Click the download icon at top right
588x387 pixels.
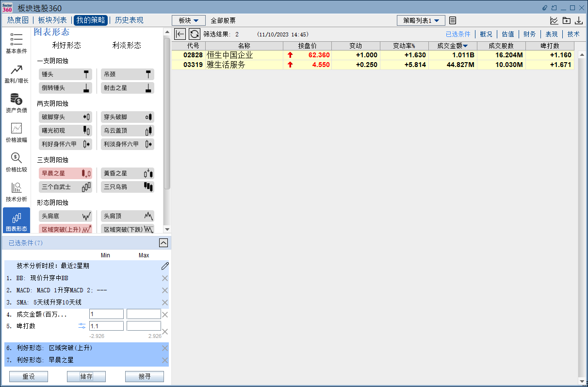click(579, 20)
